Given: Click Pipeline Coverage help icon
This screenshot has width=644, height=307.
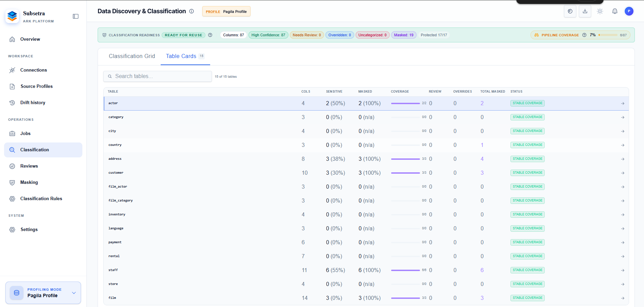Looking at the screenshot, I should [584, 35].
